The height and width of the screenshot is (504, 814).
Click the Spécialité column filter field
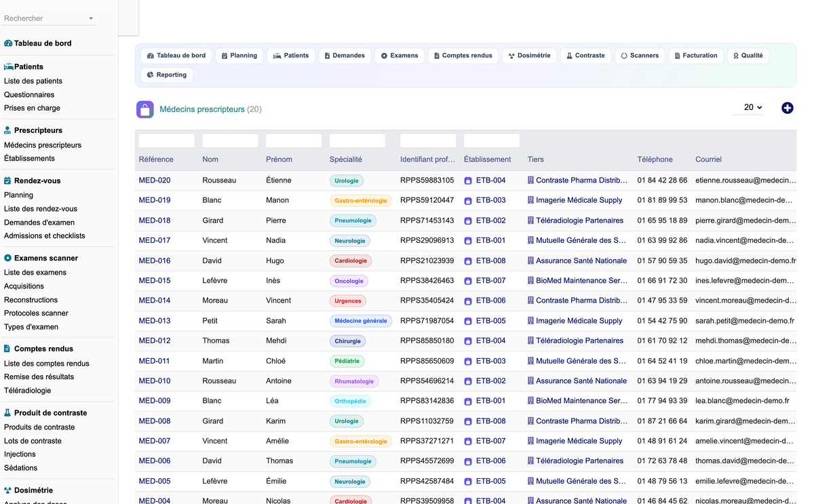click(357, 140)
